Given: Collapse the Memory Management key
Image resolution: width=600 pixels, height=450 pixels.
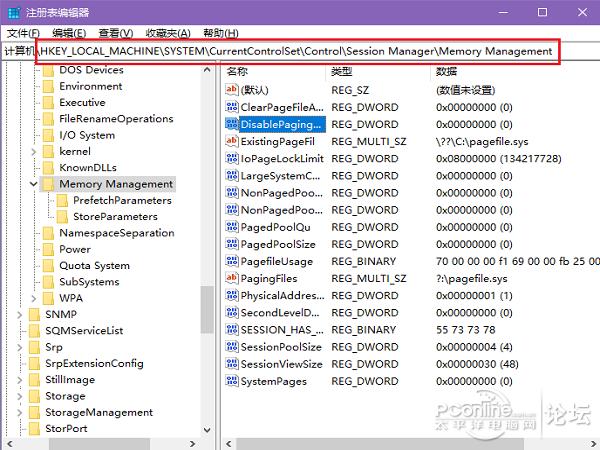Looking at the screenshot, I should [x=34, y=184].
